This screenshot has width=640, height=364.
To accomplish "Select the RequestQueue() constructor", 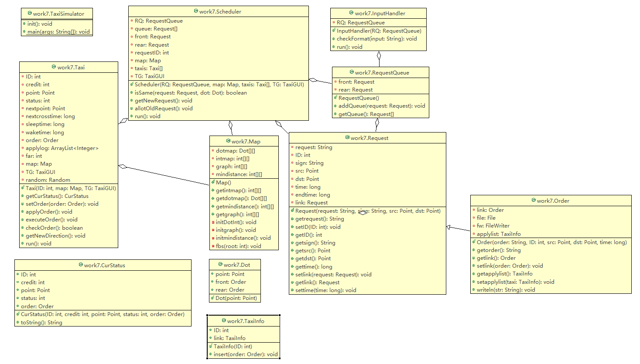I will point(359,98).
